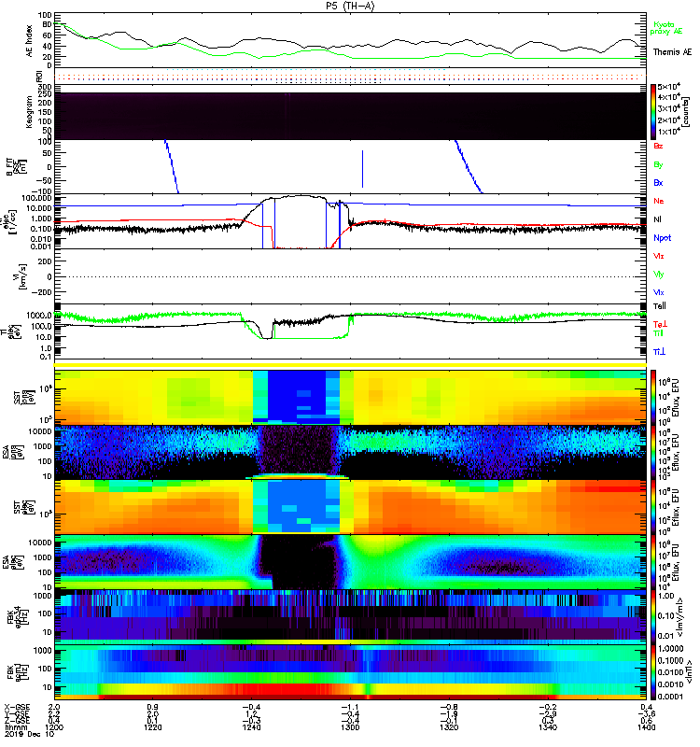Click the "1400" time tick label
Screen dimensions: 700x747
[x=646, y=727]
